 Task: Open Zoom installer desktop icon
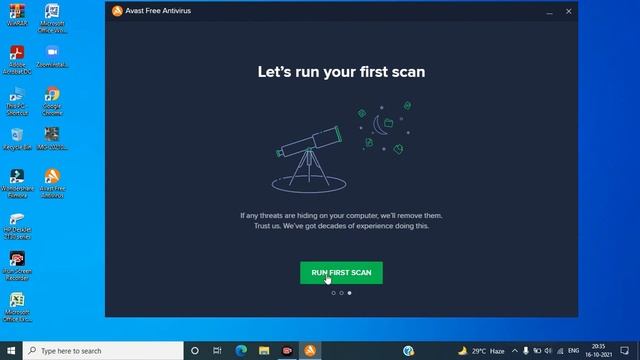pyautogui.click(x=52, y=57)
